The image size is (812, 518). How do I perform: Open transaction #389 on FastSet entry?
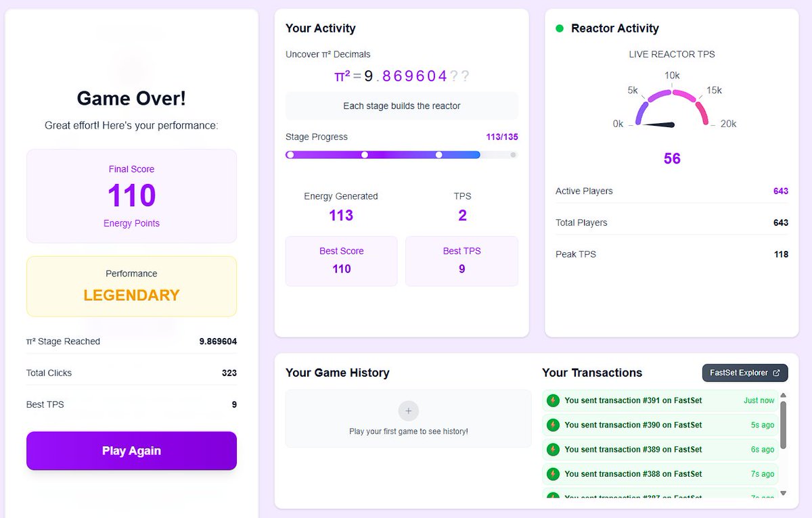coord(660,449)
